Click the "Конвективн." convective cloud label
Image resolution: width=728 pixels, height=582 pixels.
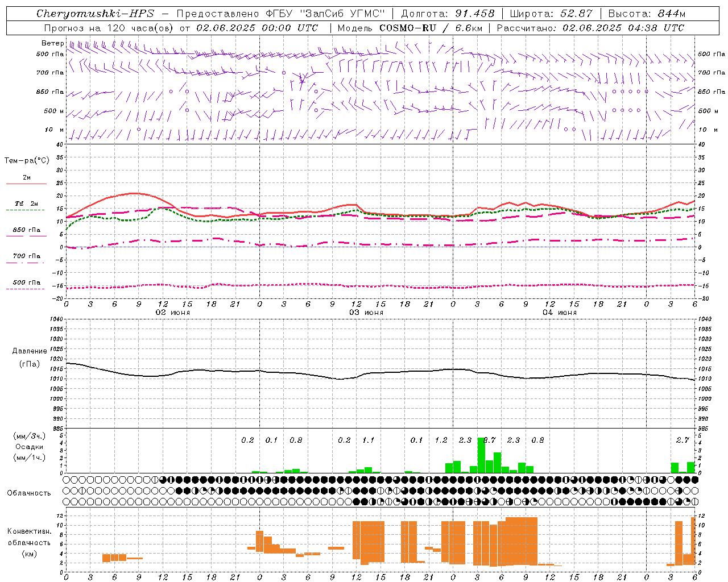coord(30,531)
